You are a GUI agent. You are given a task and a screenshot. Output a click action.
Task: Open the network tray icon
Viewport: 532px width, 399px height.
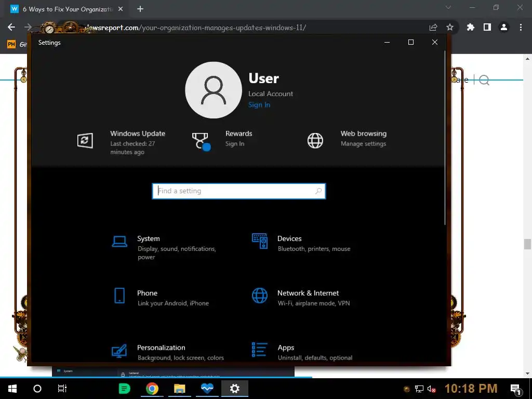click(419, 389)
